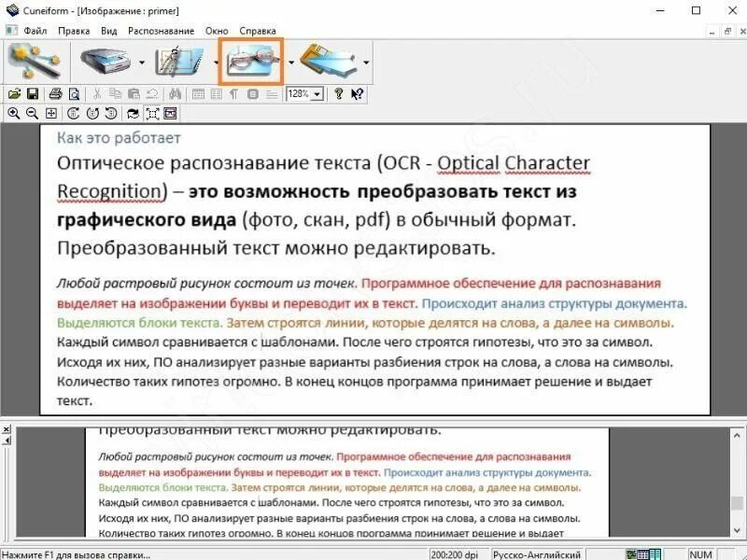This screenshot has width=747, height=560.
Task: Click the copy icon
Action: click(x=115, y=94)
